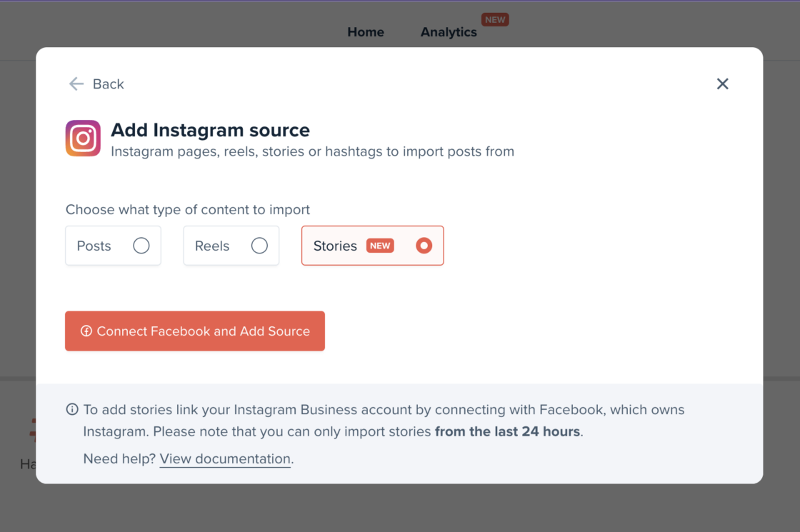
Task: Click the Facebook icon inside the orange button
Action: [86, 331]
